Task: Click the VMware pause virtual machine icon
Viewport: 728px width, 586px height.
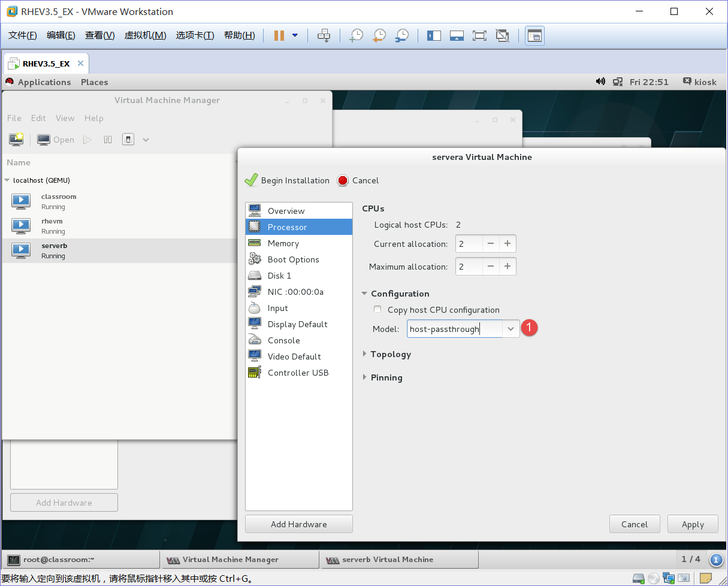Action: (279, 35)
